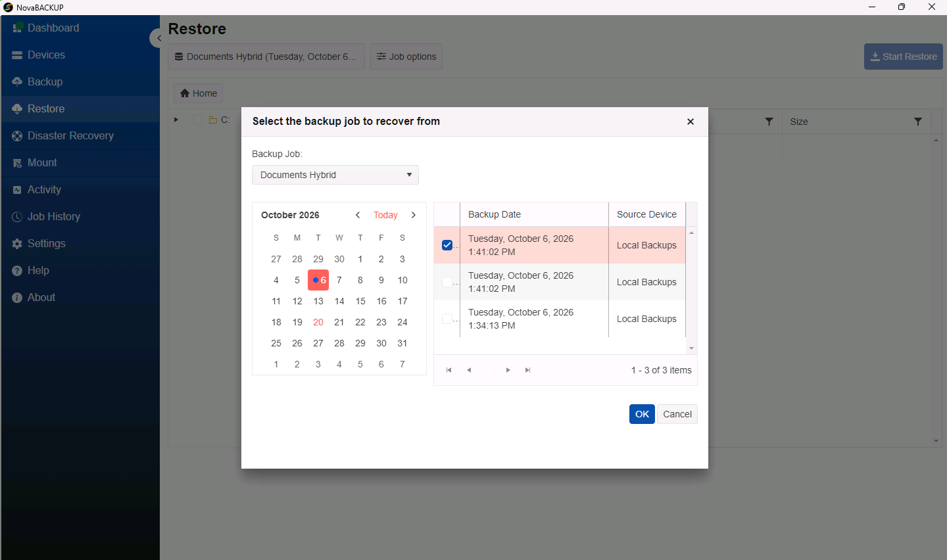Click the October 2026 calendar title
The width and height of the screenshot is (947, 560).
click(x=290, y=215)
